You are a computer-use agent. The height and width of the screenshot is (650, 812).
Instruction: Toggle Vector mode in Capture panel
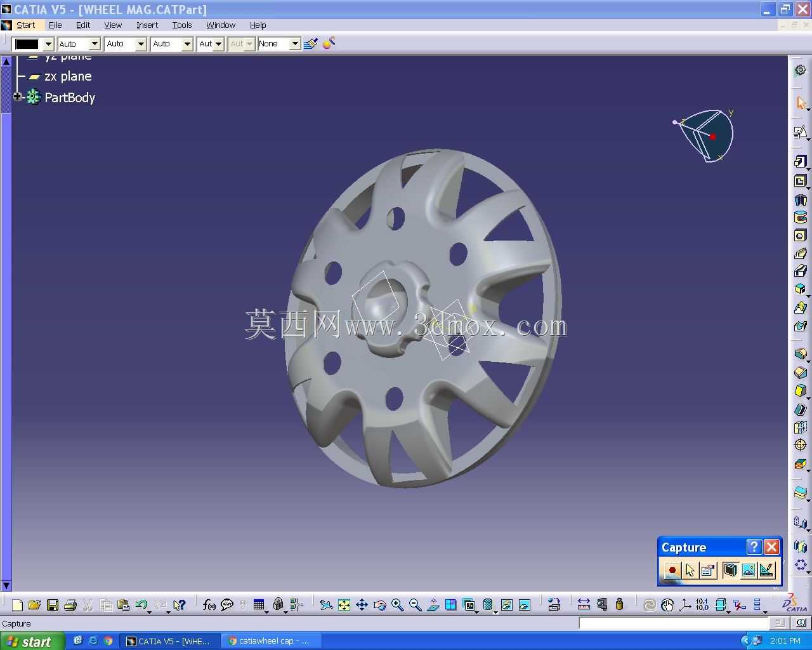coord(766,570)
